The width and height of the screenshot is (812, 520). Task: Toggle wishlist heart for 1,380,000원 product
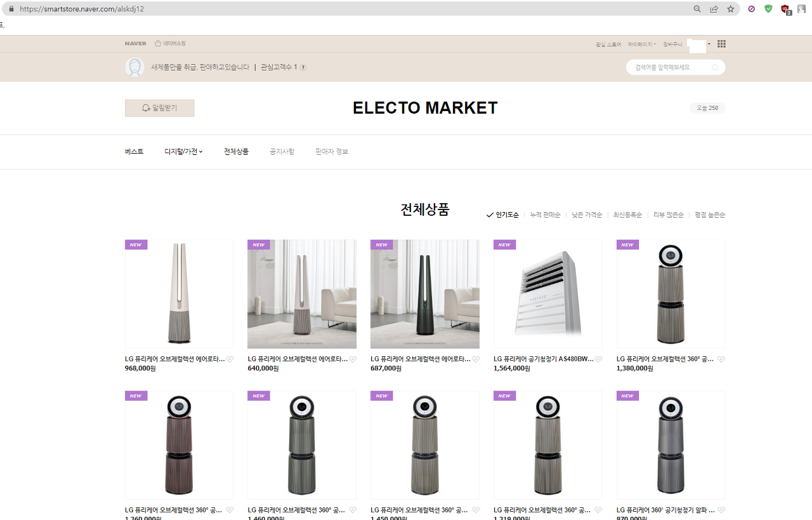click(721, 359)
